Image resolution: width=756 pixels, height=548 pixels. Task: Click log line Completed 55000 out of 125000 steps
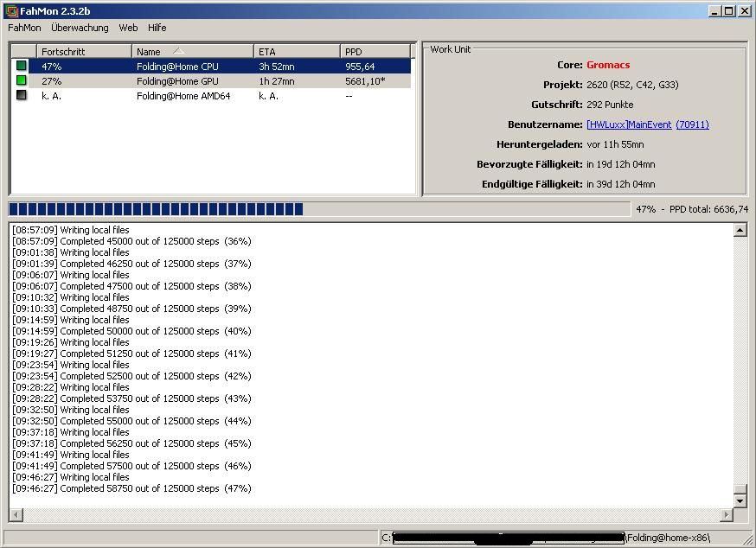[x=131, y=421]
